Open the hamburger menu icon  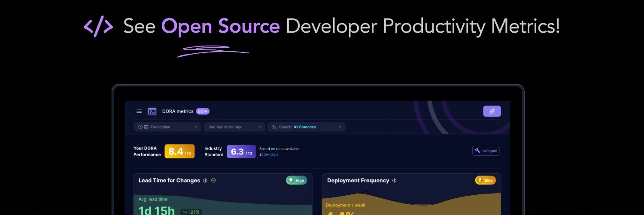139,111
